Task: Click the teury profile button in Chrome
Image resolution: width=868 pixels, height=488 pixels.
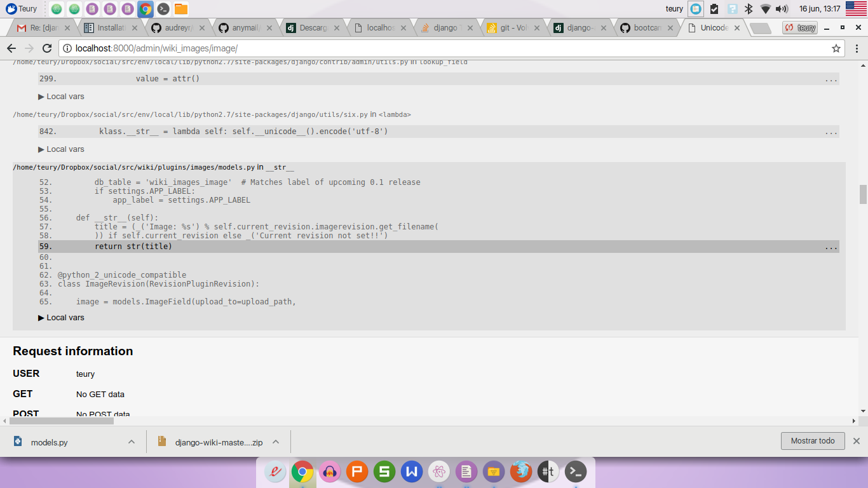Action: (x=799, y=27)
